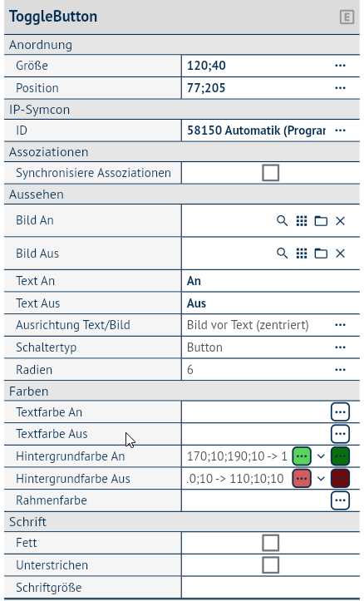Click the search icon in Bild An row

282,221
